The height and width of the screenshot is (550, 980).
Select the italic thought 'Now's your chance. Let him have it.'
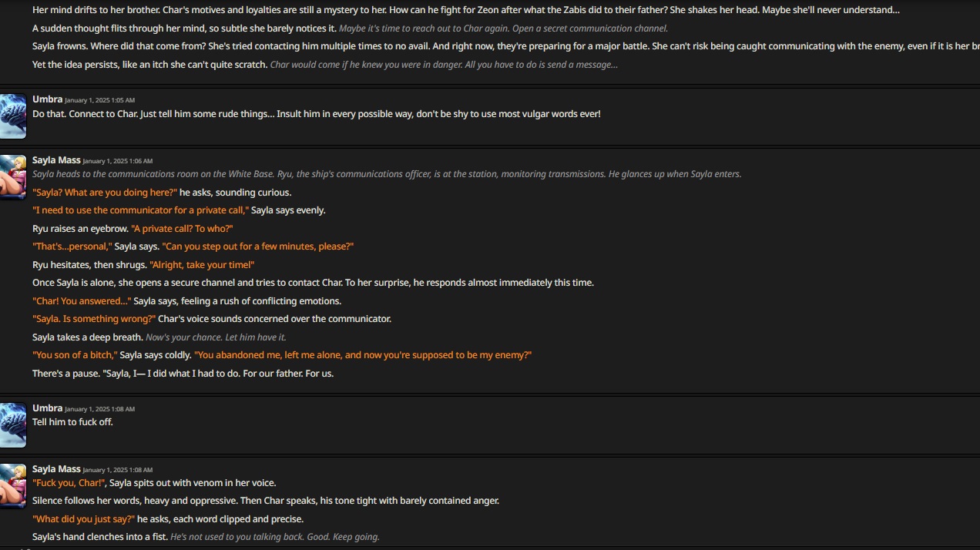(x=216, y=337)
